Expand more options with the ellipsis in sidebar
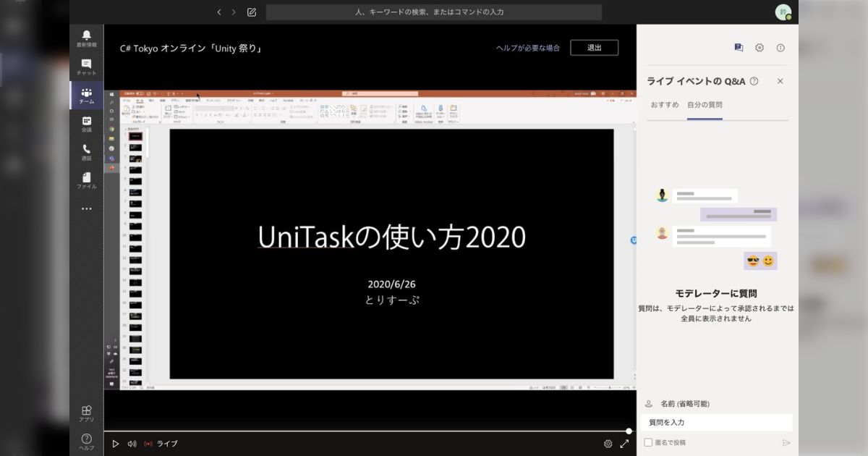This screenshot has width=868, height=456. click(x=86, y=208)
